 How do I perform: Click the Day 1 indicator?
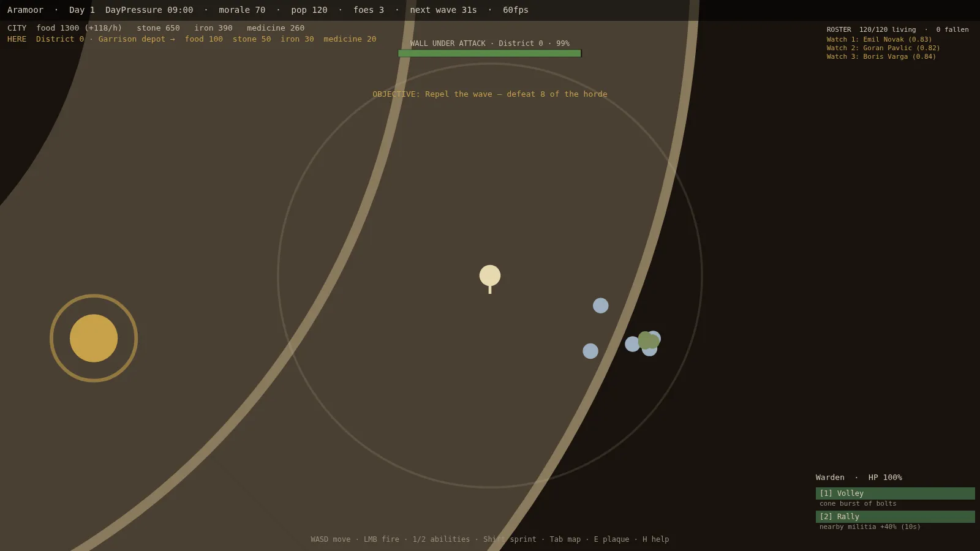82,10
